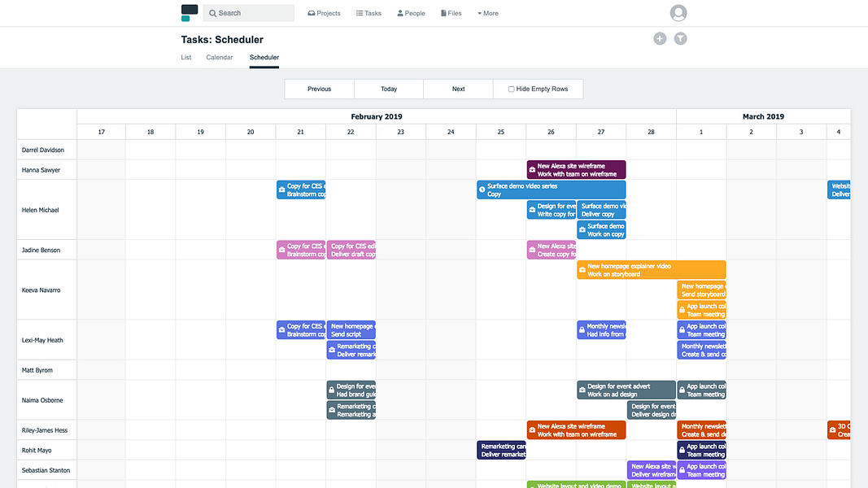
Task: Open Riley-James Hess's Monthly newsletter task
Action: coord(701,430)
